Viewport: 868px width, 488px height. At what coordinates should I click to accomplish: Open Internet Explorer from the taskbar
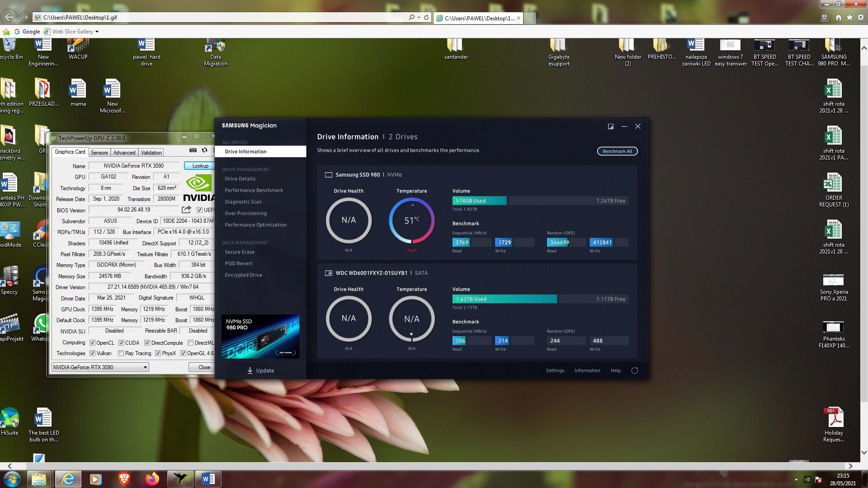tap(68, 479)
